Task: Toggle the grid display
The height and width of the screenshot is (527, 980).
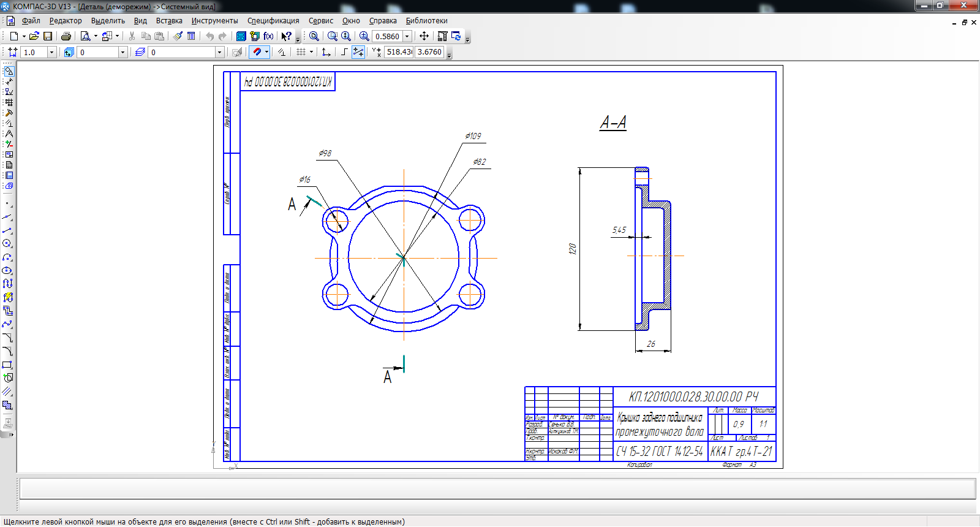Action: coord(301,52)
